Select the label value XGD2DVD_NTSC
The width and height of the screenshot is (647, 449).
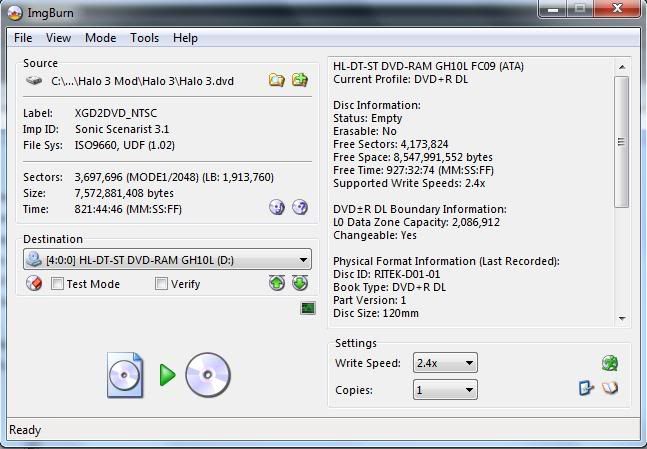116,113
